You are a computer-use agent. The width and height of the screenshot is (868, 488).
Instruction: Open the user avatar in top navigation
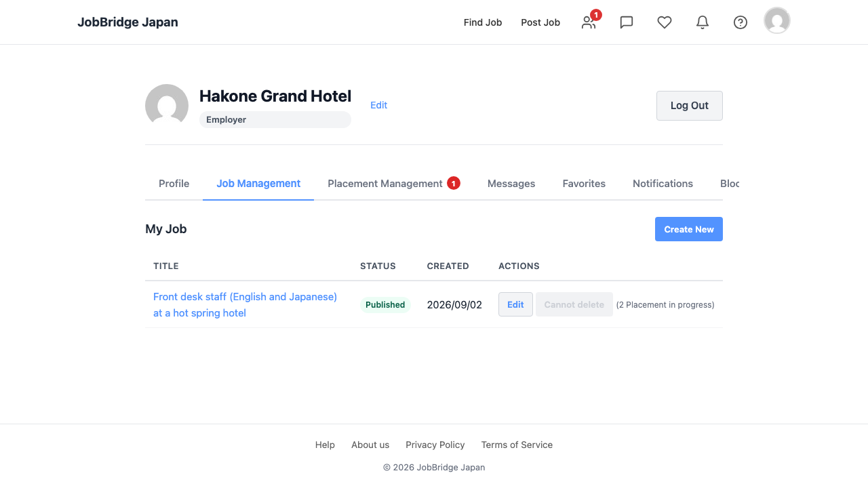click(x=777, y=20)
